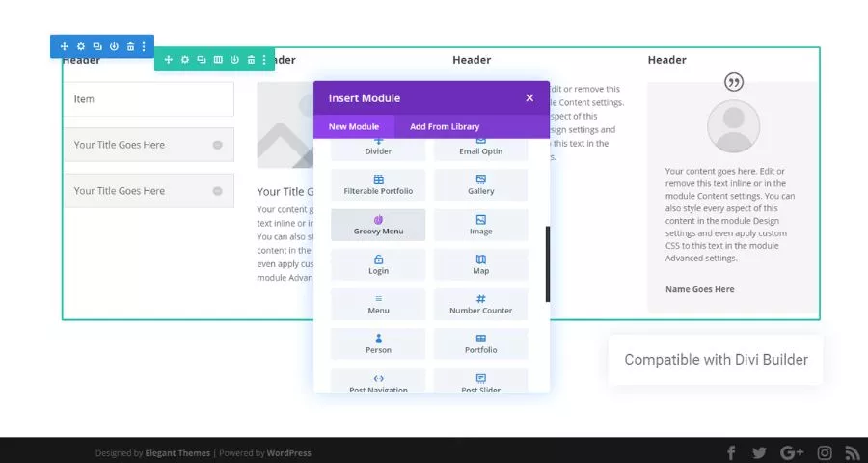Insert the Filterable Portfolio module

pyautogui.click(x=379, y=185)
